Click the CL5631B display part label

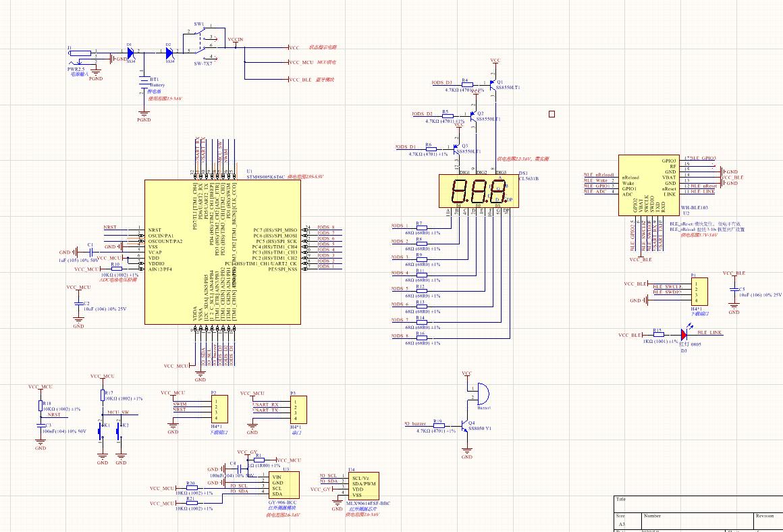(529, 178)
